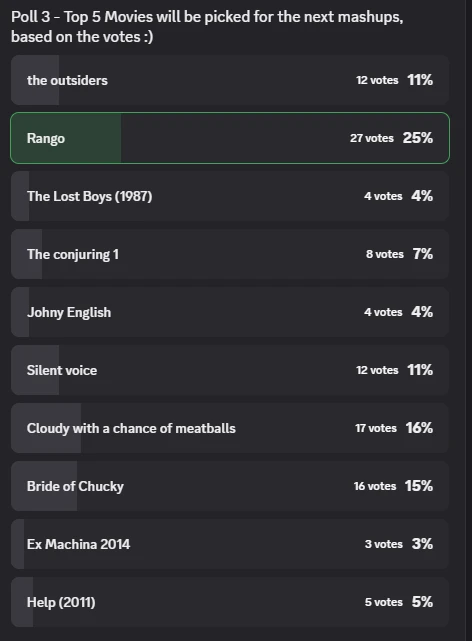This screenshot has height=641, width=472.
Task: Select the Ex Machina 2014 answer
Action: coord(230,545)
